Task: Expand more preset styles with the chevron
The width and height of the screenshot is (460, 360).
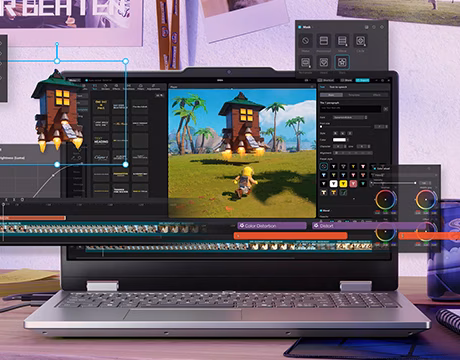Action: (354, 199)
